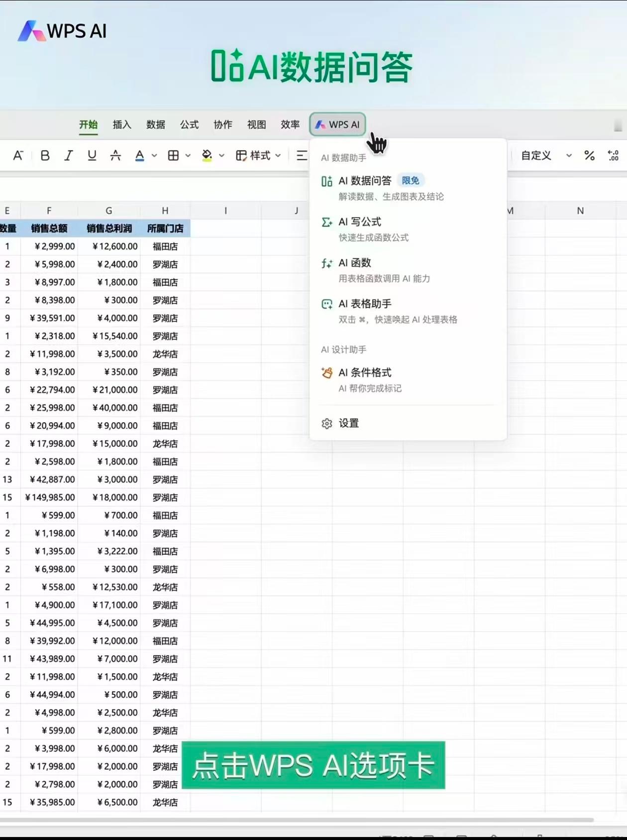Open the 数据 tab
Viewport: 627px width, 840px height.
pyautogui.click(x=156, y=124)
